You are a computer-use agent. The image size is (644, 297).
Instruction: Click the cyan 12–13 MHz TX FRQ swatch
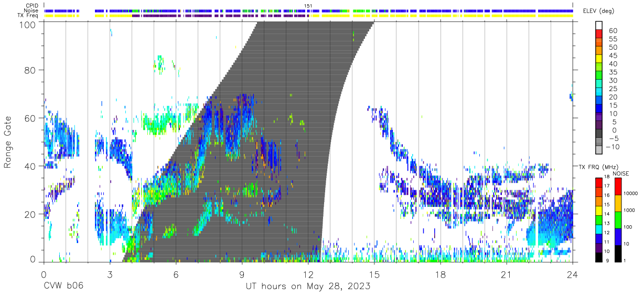pos(599,229)
